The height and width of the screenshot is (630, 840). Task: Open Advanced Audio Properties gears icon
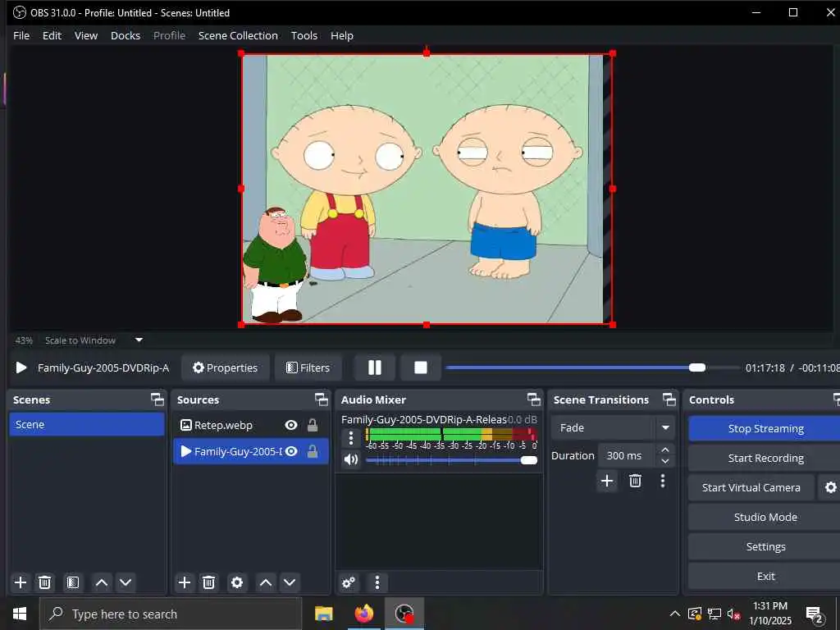[x=348, y=582]
